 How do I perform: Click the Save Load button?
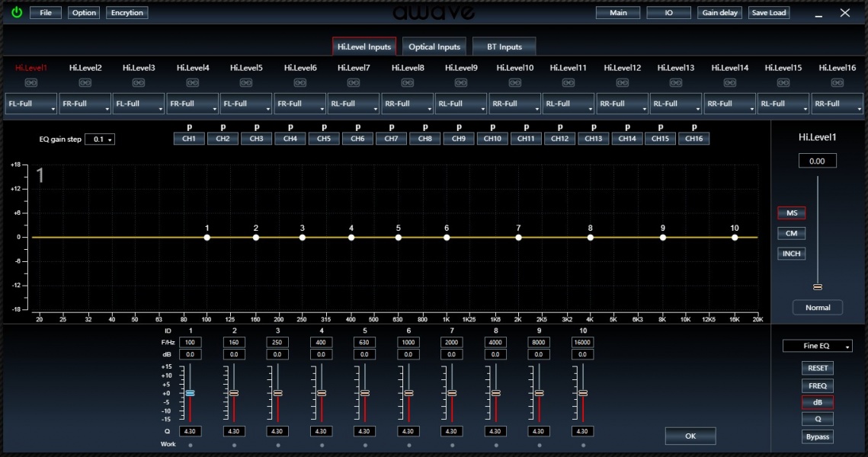(768, 13)
